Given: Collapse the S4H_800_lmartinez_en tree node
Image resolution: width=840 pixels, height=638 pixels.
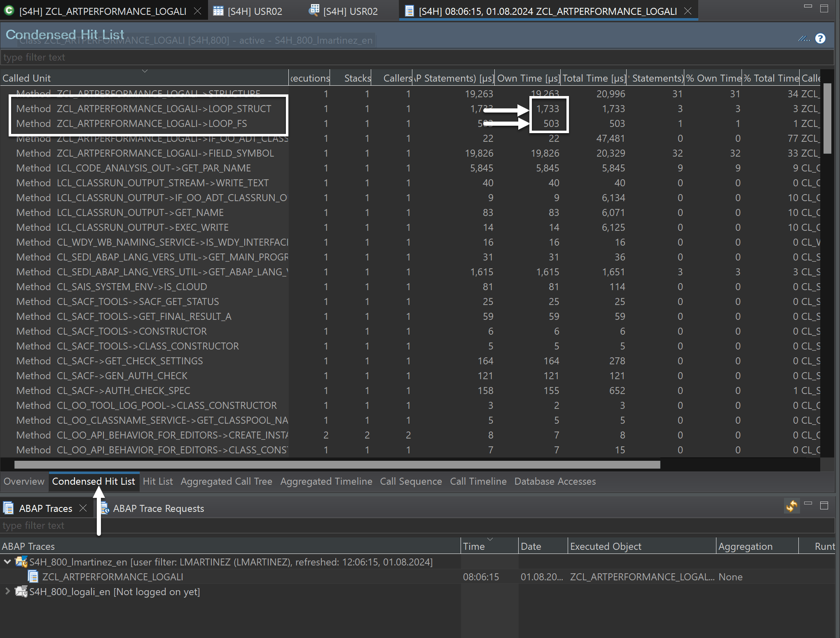Looking at the screenshot, I should (x=7, y=562).
